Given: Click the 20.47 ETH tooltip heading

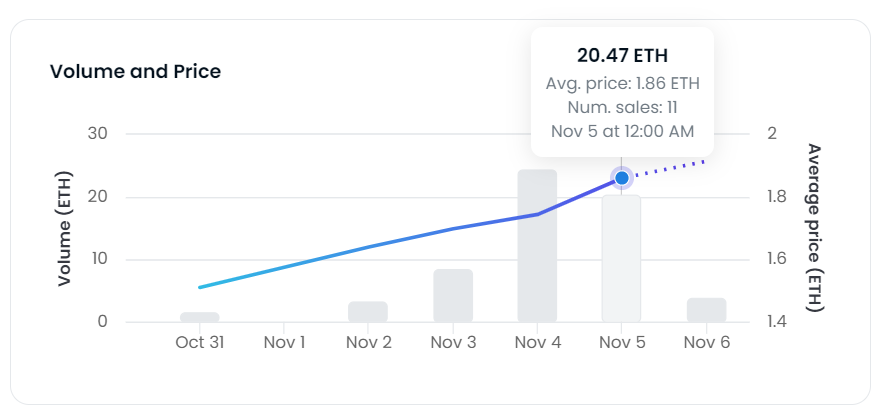Looking at the screenshot, I should [622, 56].
